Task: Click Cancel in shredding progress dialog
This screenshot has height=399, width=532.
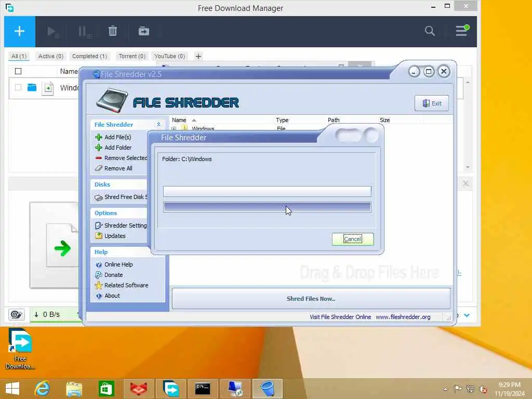Action: coord(353,239)
